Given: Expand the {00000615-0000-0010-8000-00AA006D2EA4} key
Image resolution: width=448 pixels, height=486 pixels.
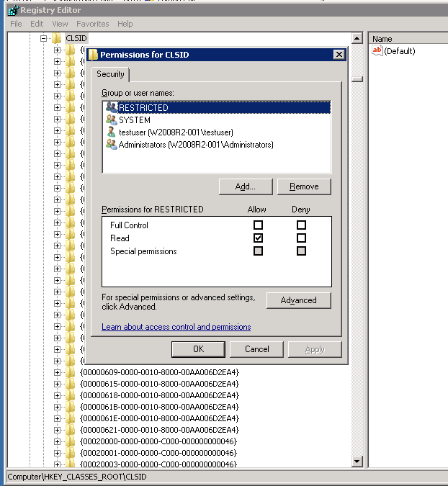Looking at the screenshot, I should (58, 384).
